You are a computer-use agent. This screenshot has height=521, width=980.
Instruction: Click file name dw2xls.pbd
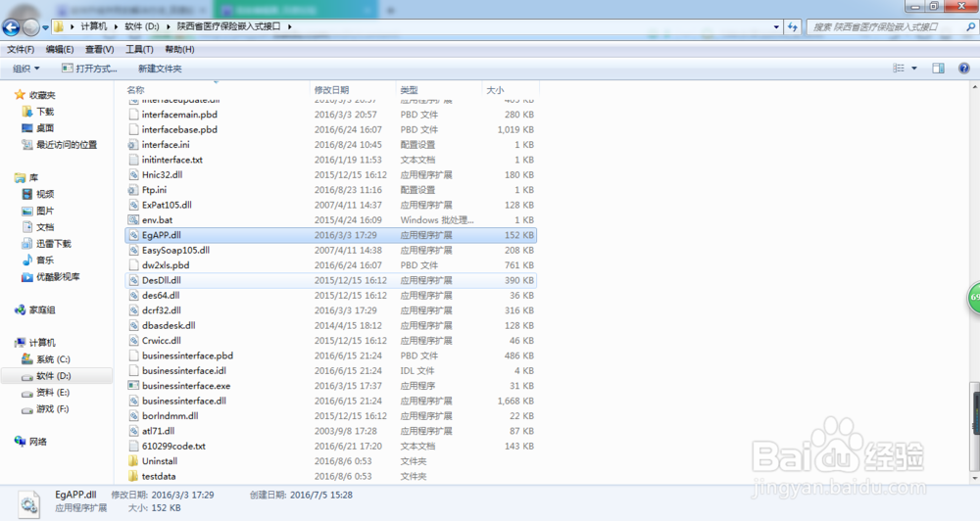pyautogui.click(x=166, y=264)
